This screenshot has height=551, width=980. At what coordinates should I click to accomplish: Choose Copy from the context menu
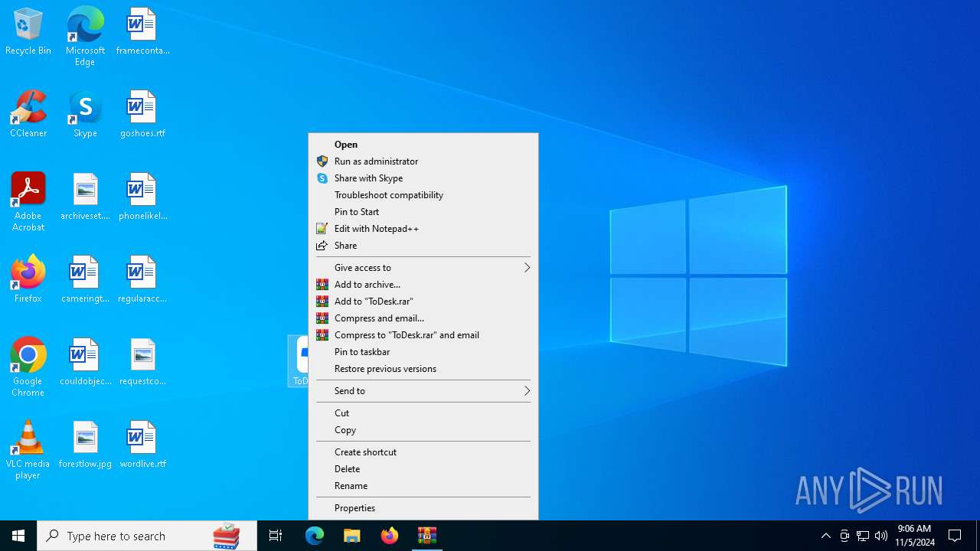click(x=423, y=430)
